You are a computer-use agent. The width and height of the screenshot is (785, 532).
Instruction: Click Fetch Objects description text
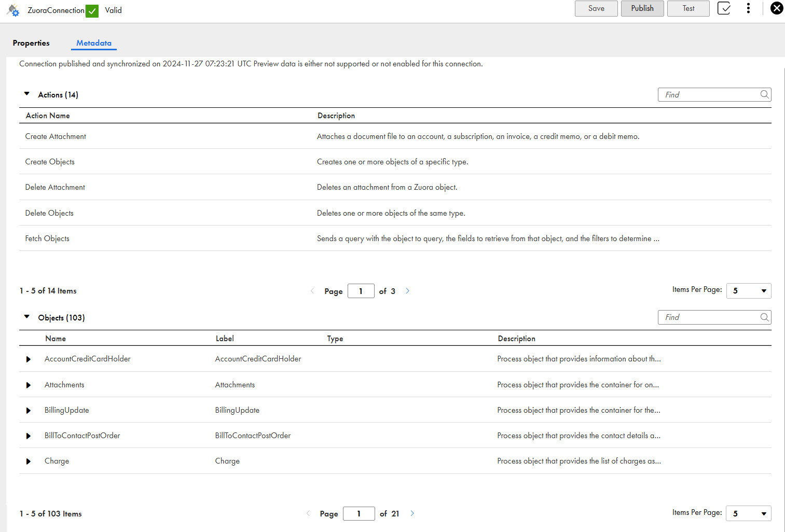click(488, 239)
